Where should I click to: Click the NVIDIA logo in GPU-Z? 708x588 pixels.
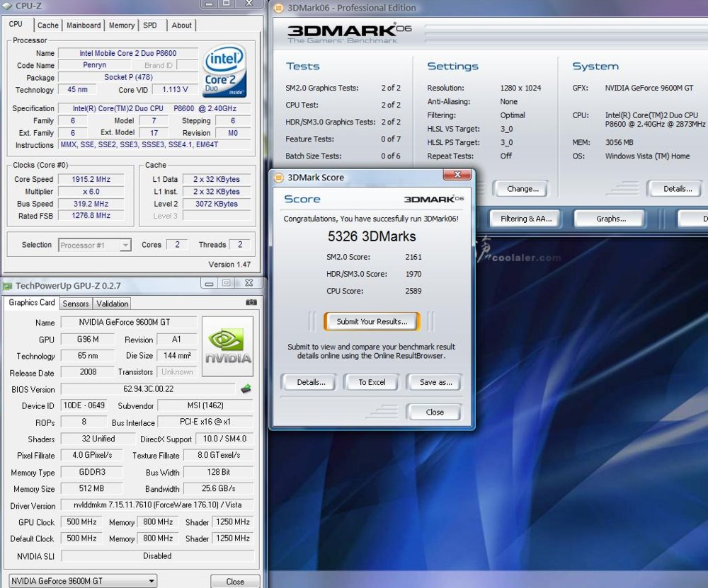coord(227,346)
